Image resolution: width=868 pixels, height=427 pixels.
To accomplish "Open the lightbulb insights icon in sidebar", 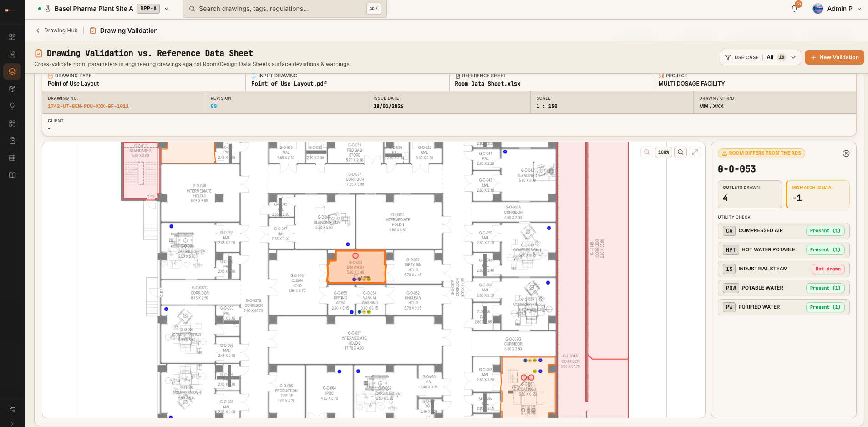I will (12, 106).
